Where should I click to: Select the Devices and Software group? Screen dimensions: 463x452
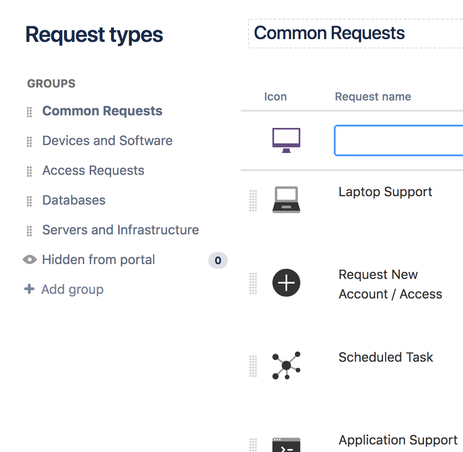click(x=107, y=141)
